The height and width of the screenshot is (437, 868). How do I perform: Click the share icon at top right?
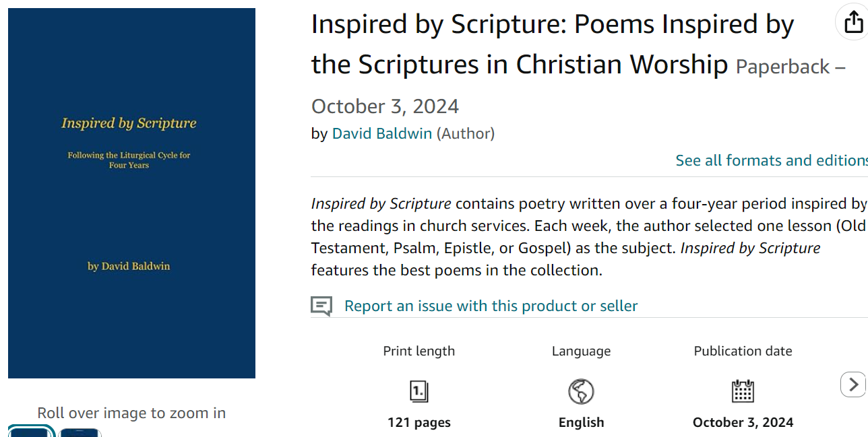(x=853, y=22)
